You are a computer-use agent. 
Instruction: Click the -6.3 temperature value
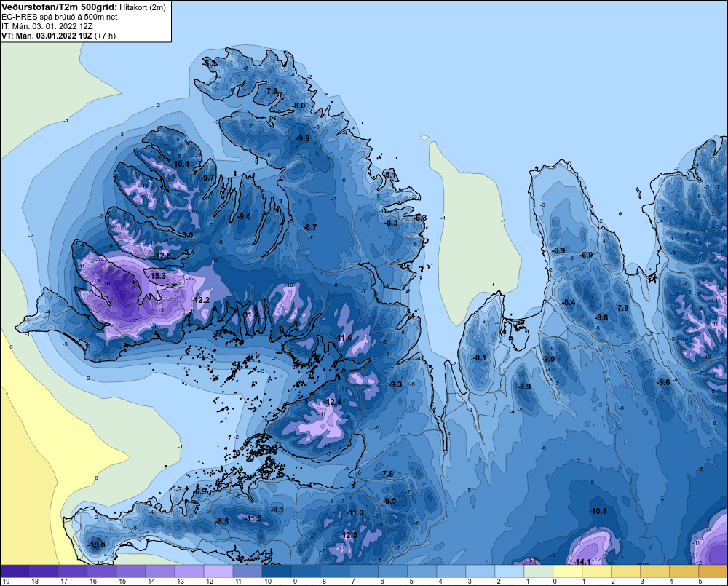420,218
